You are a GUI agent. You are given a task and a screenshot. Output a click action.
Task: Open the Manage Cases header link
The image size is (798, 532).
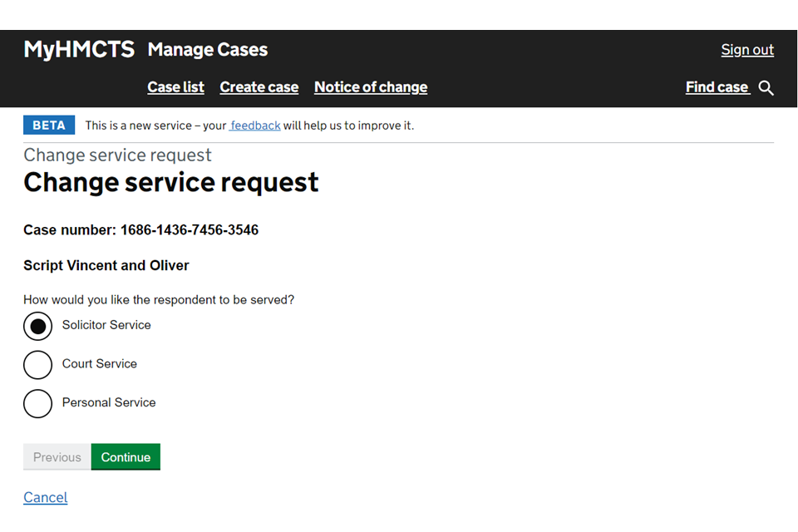[x=207, y=50]
